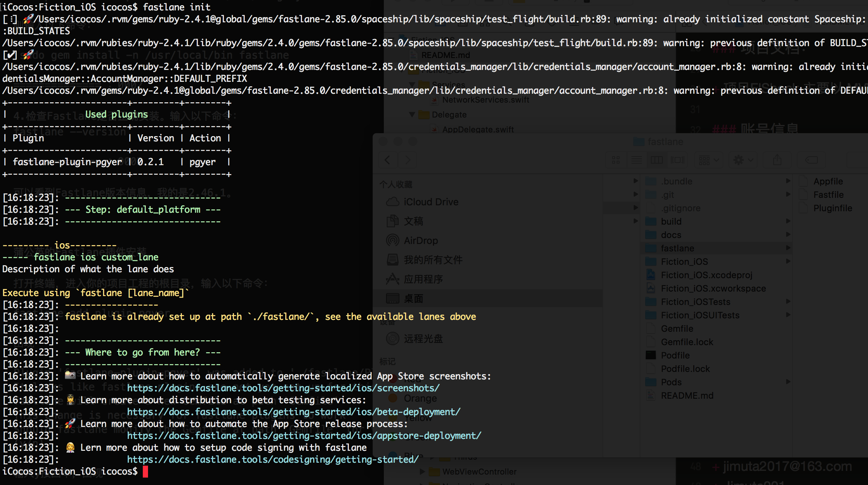
Task: Select the Cover Flow view button
Action: point(677,160)
